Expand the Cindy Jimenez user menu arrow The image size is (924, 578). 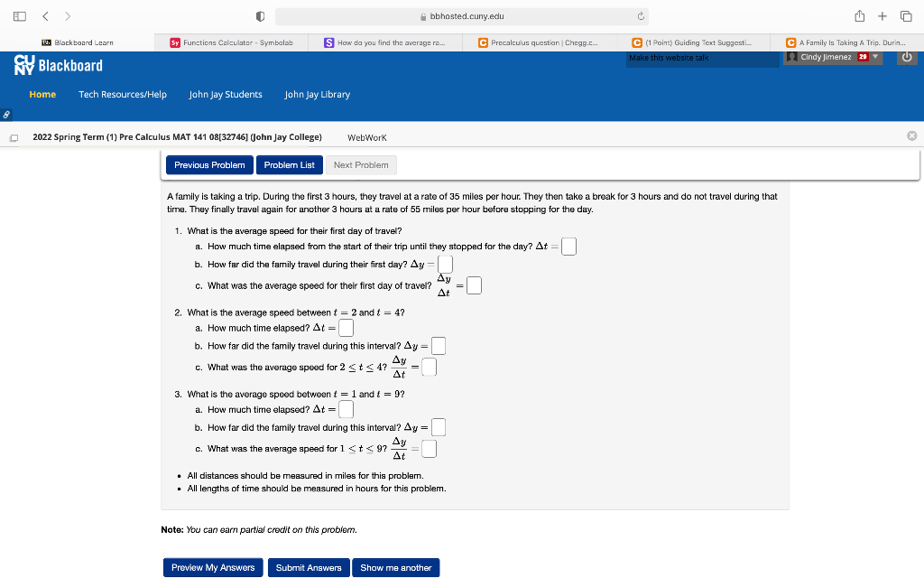[x=875, y=57]
